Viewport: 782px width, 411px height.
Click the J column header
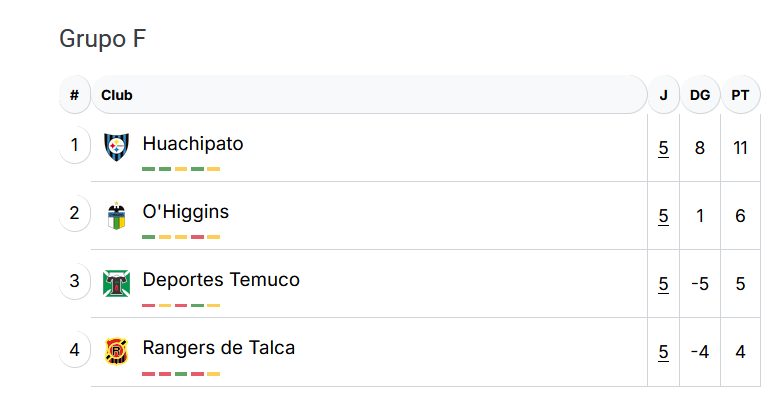pos(663,95)
